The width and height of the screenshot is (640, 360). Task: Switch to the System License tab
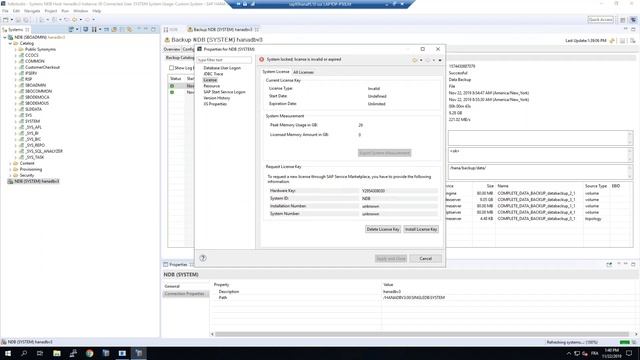pyautogui.click(x=276, y=72)
